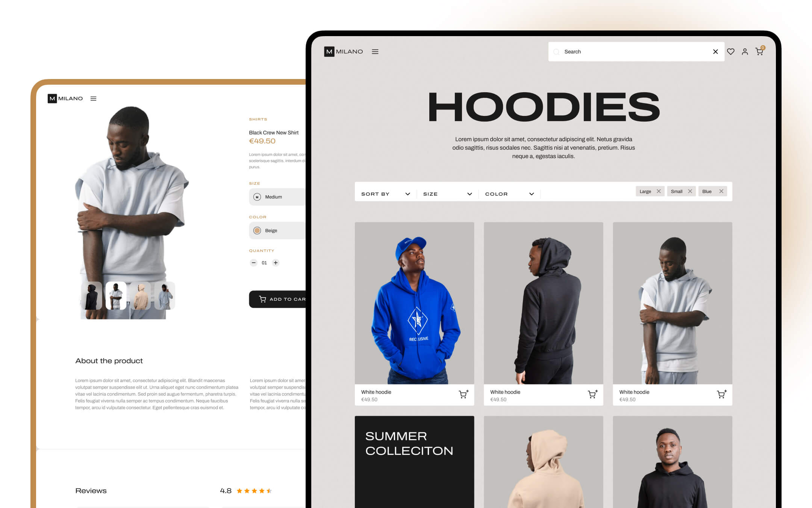Viewport: 812px width, 508px height.
Task: Click the wishlist heart icon
Action: [731, 52]
